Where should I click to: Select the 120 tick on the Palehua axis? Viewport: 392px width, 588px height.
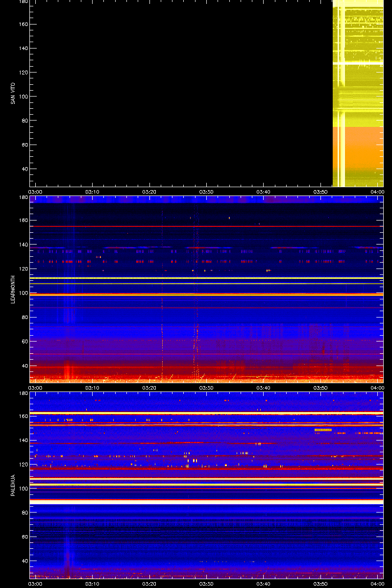point(24,465)
